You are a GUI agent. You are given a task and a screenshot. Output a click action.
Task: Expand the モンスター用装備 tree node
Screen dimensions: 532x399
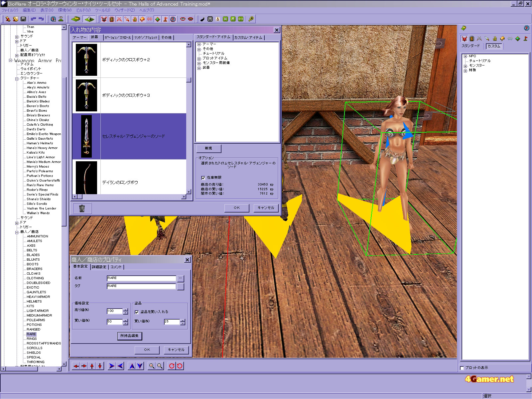199,63
